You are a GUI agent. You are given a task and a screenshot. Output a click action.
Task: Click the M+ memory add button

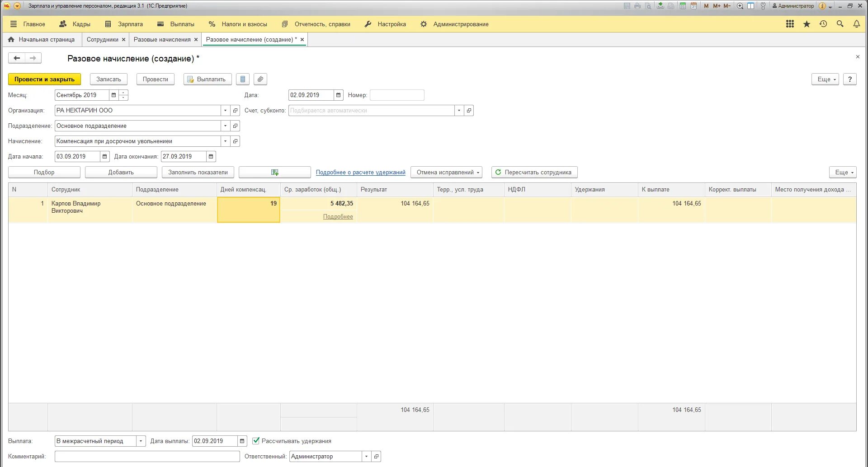[717, 6]
